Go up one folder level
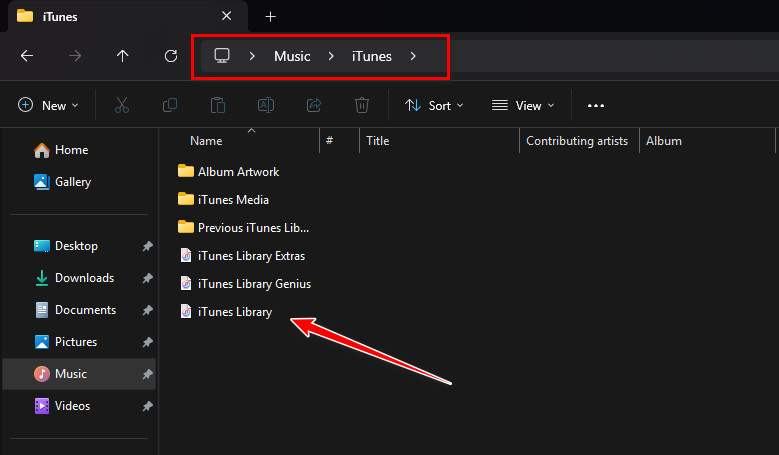Screen dimensions: 779x455 tap(123, 56)
